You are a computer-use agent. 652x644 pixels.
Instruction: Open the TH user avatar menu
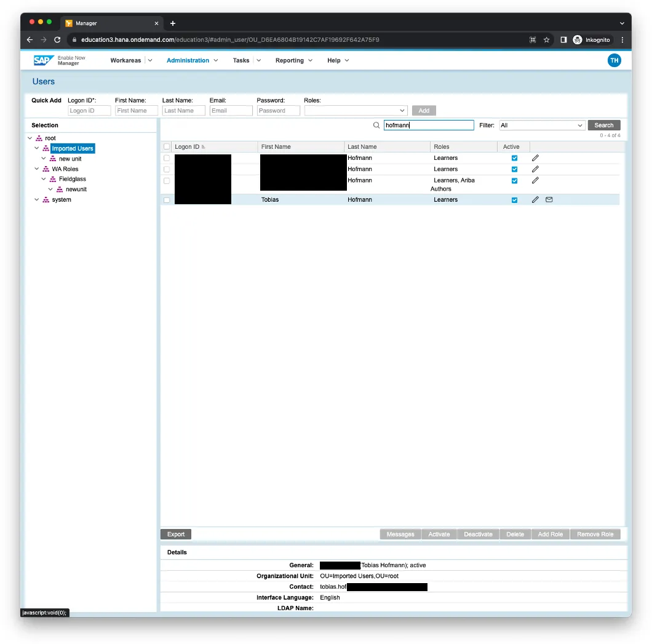click(x=614, y=60)
